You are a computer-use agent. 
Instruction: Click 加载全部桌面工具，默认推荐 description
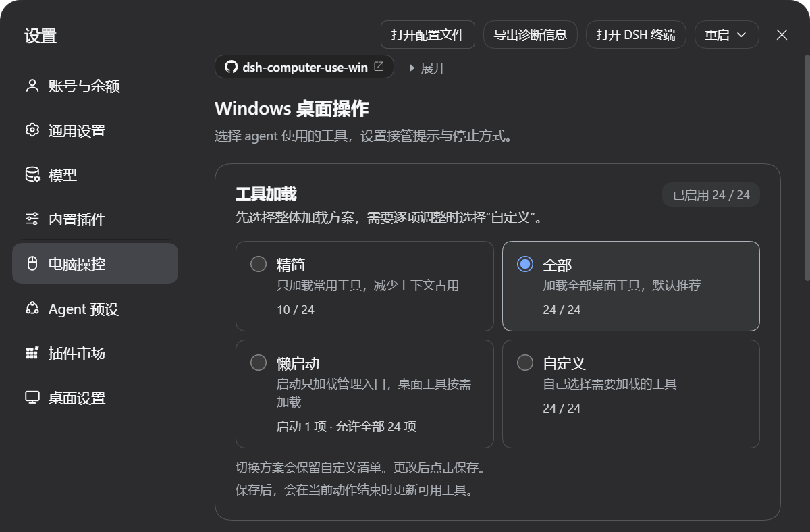pyautogui.click(x=622, y=285)
